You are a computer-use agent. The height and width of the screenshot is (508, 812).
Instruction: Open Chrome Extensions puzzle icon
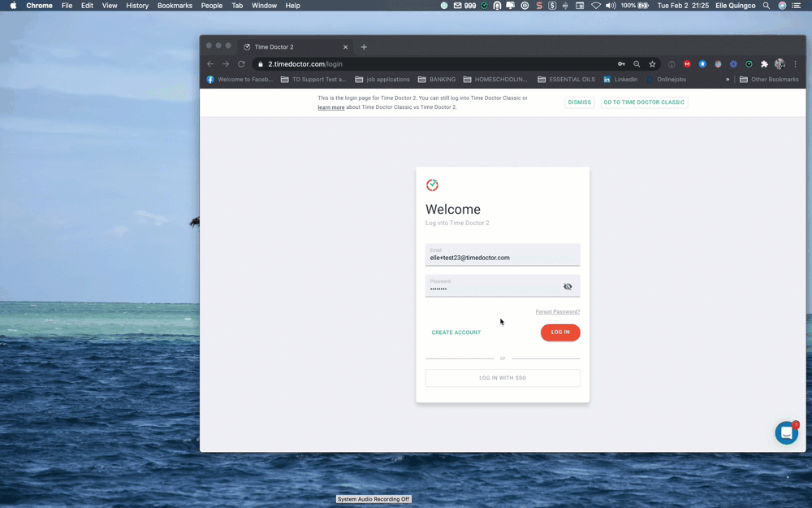764,63
